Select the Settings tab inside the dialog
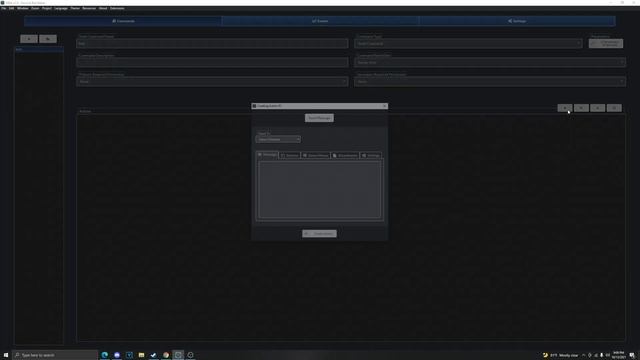The image size is (640, 360). coord(371,156)
